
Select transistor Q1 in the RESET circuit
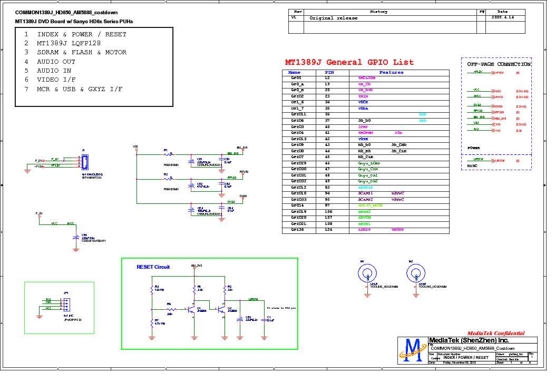coord(191,309)
